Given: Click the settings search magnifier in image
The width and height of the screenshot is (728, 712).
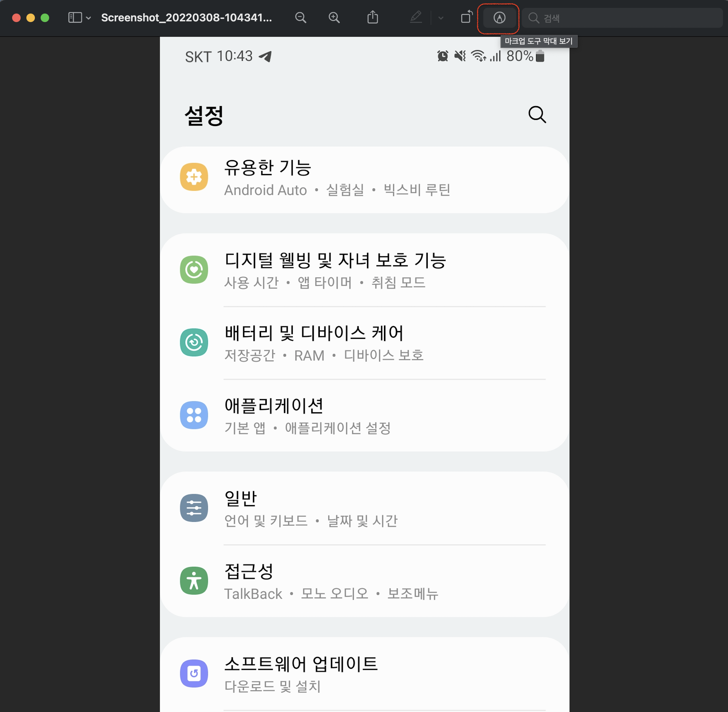Looking at the screenshot, I should (x=537, y=114).
